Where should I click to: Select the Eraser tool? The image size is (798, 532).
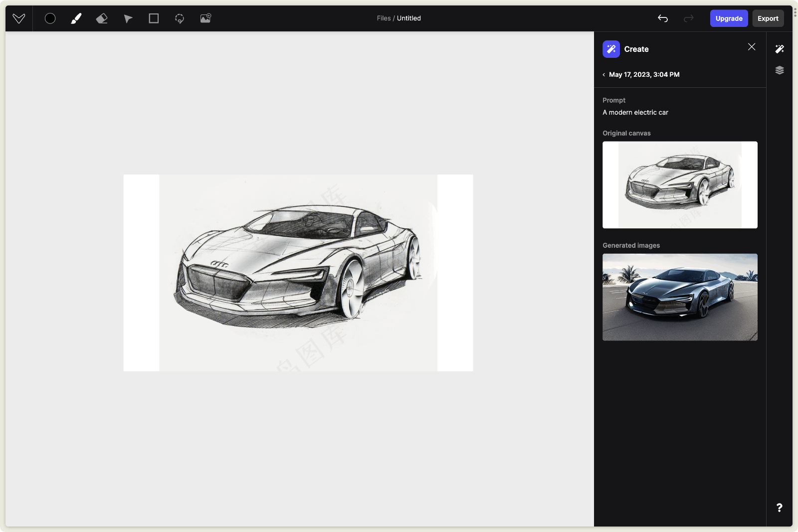click(x=102, y=18)
